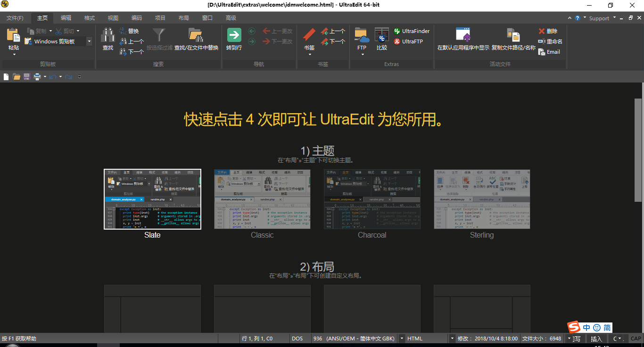Click the Paste (粘贴) clipboard icon
Viewport: 644px width, 347px height.
(x=14, y=36)
